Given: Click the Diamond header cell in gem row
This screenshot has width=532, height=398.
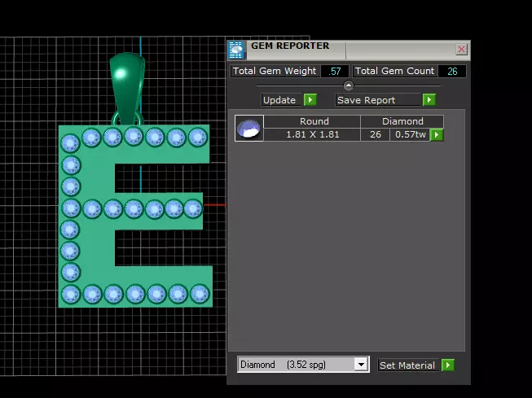Looking at the screenshot, I should (x=402, y=121).
